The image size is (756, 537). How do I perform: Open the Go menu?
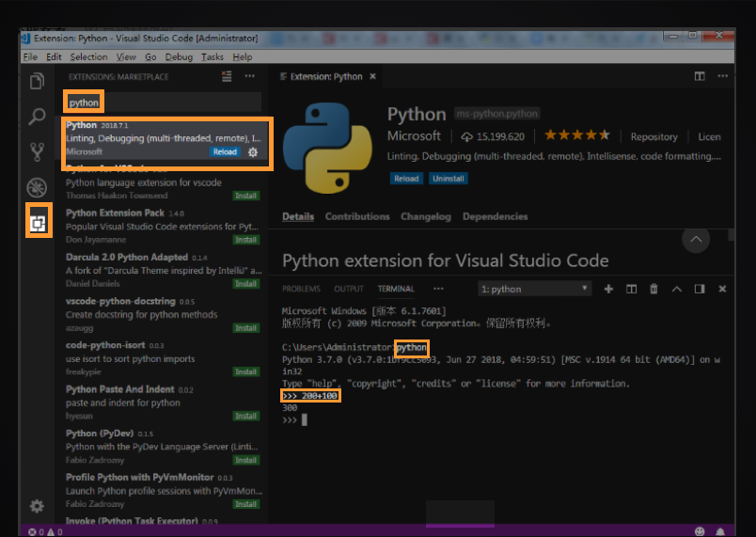point(150,56)
